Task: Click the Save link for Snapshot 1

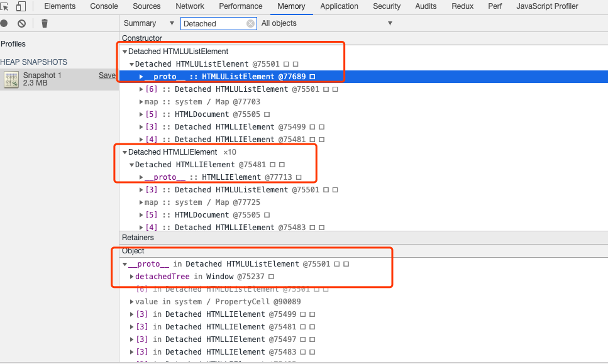Action: click(x=108, y=75)
